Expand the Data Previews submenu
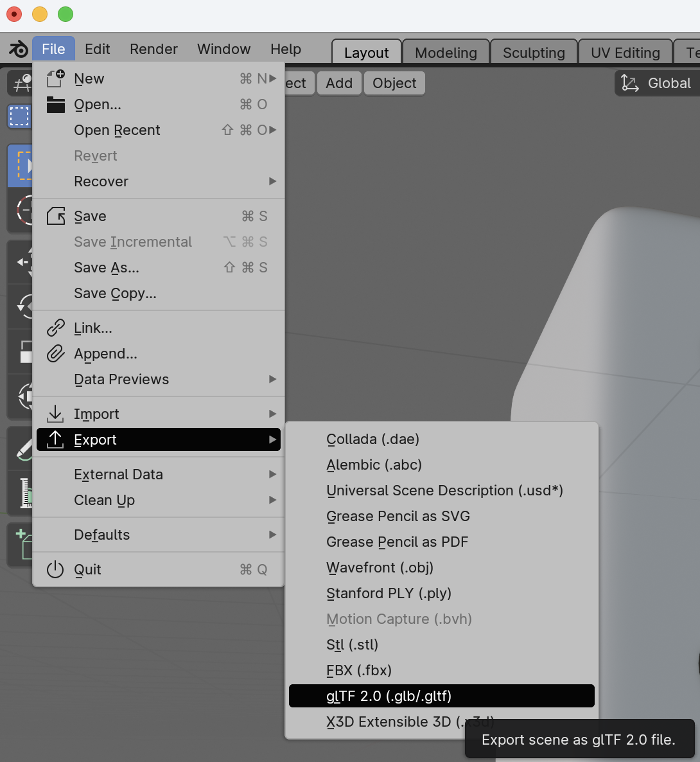 272,379
